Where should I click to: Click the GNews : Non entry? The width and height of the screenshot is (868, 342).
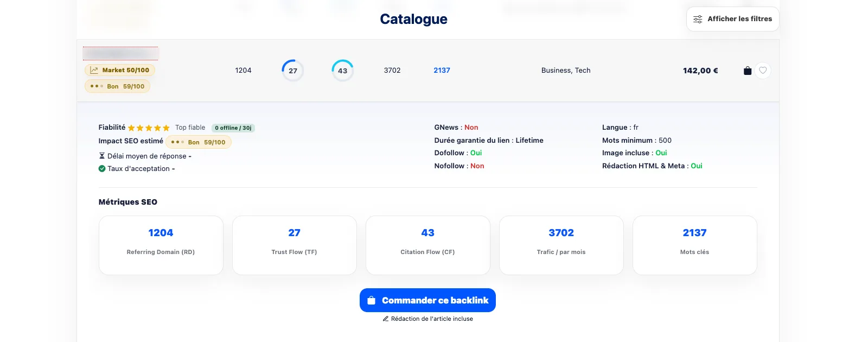tap(456, 128)
